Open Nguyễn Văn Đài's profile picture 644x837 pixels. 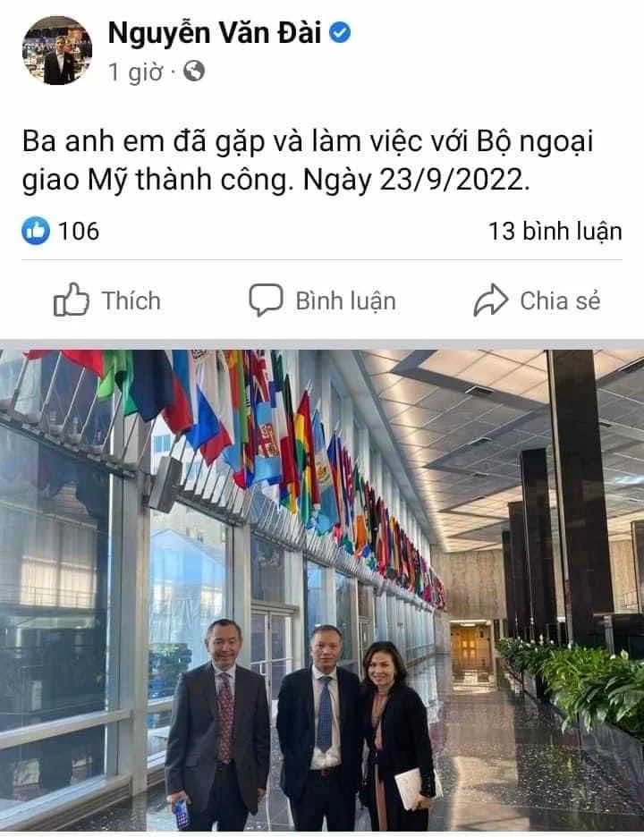[57, 50]
